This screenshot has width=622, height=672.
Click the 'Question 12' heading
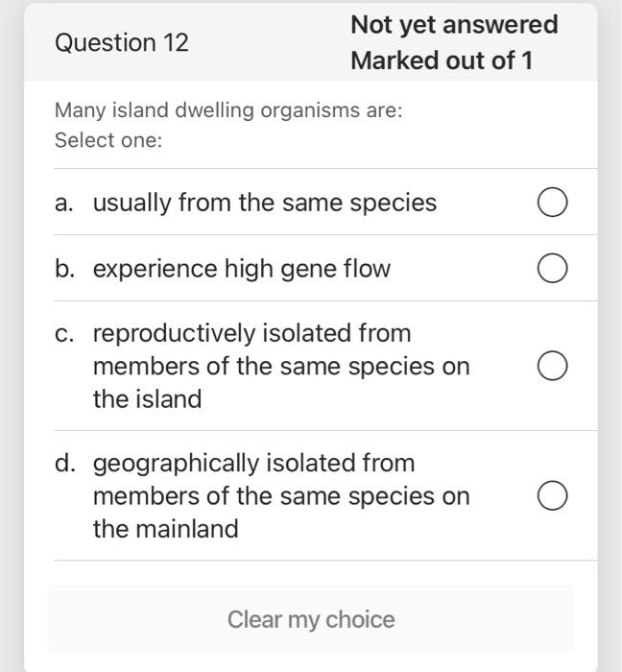[x=122, y=42]
